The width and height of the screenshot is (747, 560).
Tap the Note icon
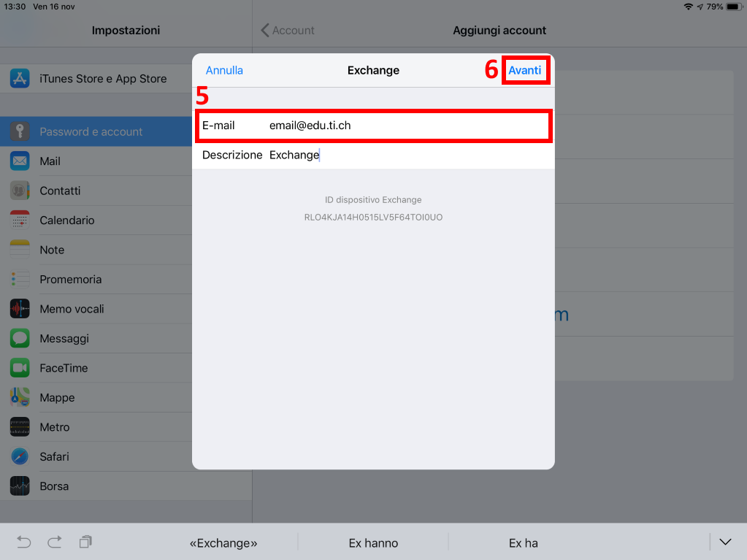pos(20,250)
